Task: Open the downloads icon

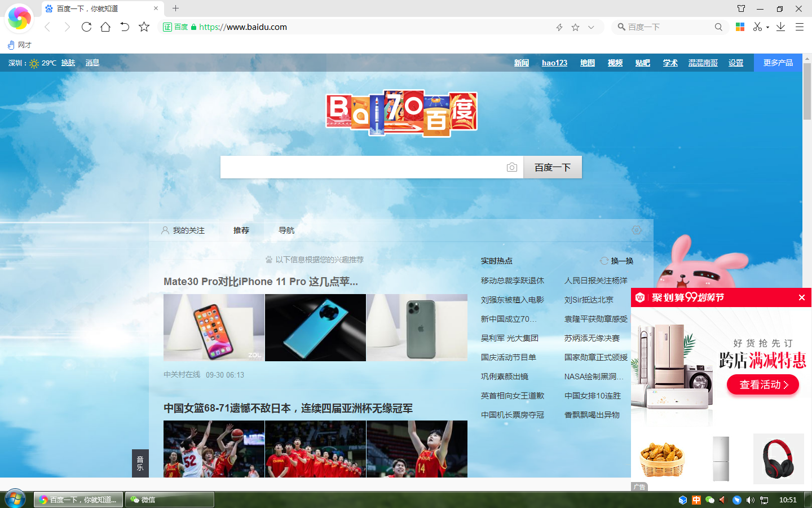Action: tap(780, 27)
